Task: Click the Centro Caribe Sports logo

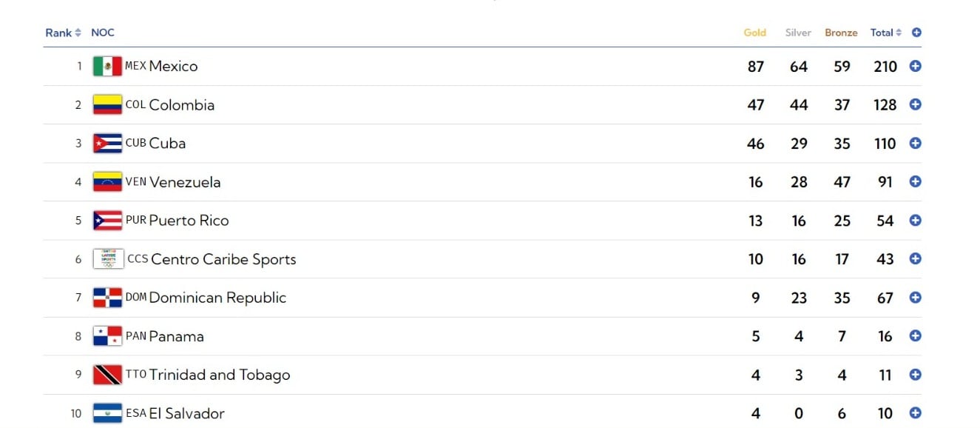Action: (x=108, y=259)
